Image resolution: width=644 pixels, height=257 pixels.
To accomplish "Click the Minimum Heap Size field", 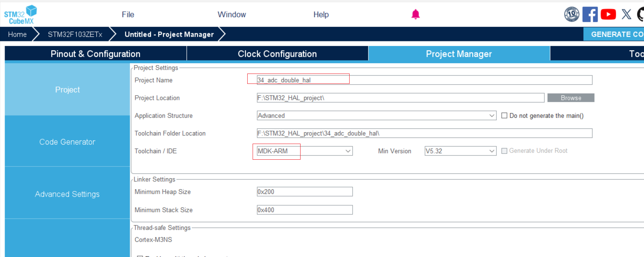I will pyautogui.click(x=304, y=192).
